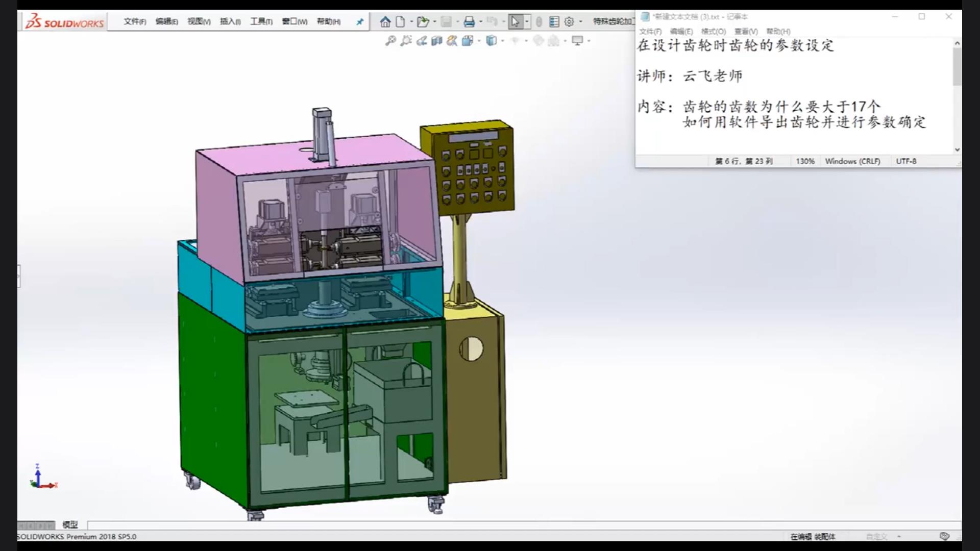Click 在编辑 装配体 status text
Viewport: 980px width, 551px height.
(813, 537)
